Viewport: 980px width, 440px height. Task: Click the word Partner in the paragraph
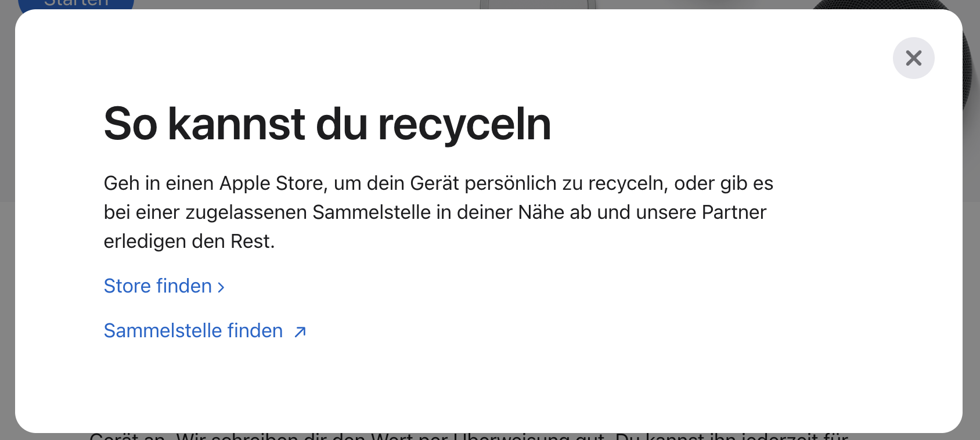(734, 212)
